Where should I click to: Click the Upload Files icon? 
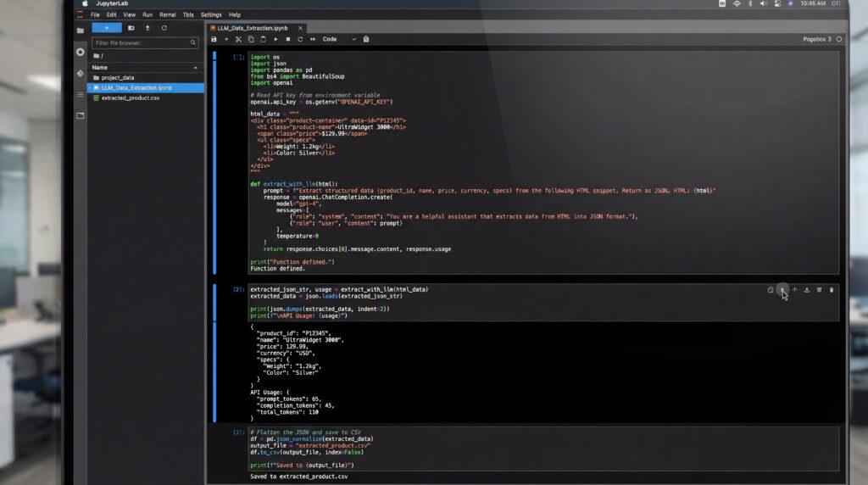(x=147, y=28)
